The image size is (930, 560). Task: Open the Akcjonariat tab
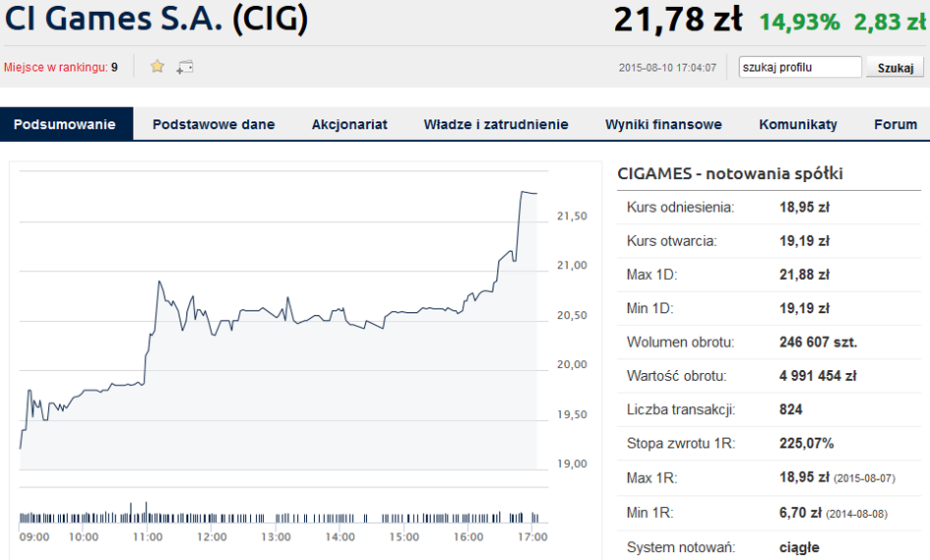349,124
